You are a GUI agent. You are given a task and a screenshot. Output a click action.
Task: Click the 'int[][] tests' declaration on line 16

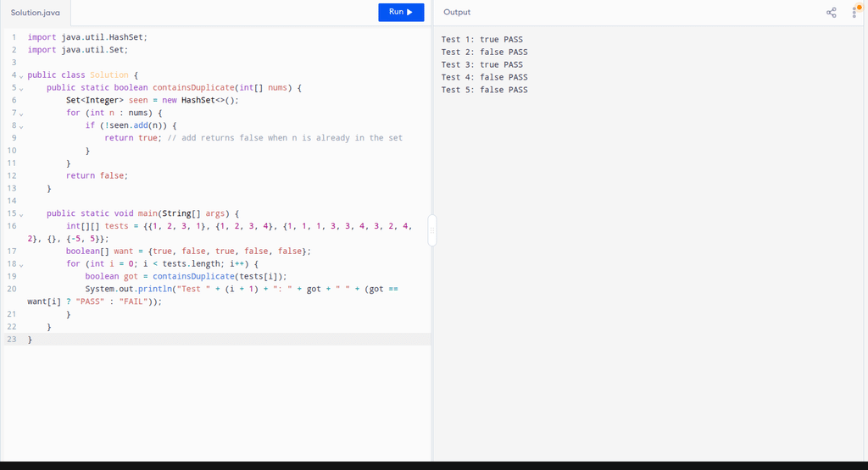220,232
